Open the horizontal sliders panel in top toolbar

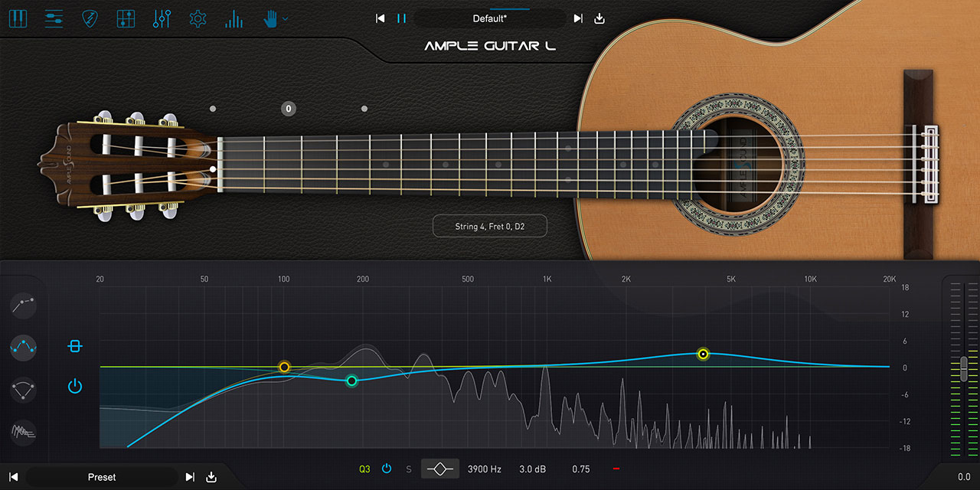tap(54, 18)
